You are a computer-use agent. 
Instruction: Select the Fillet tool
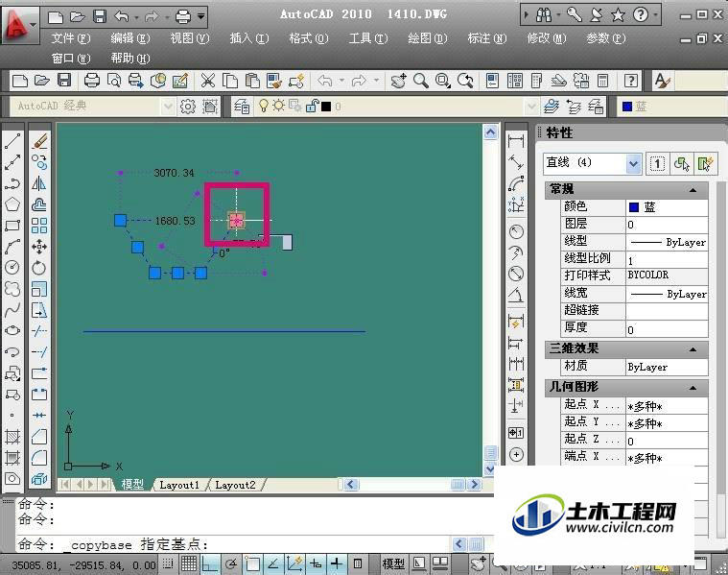pyautogui.click(x=39, y=457)
